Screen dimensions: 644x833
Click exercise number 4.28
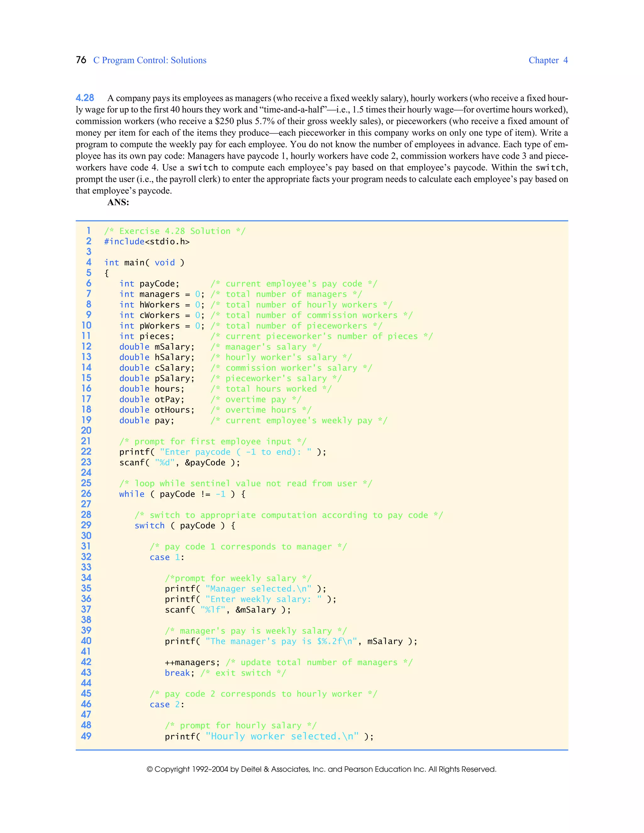click(85, 98)
